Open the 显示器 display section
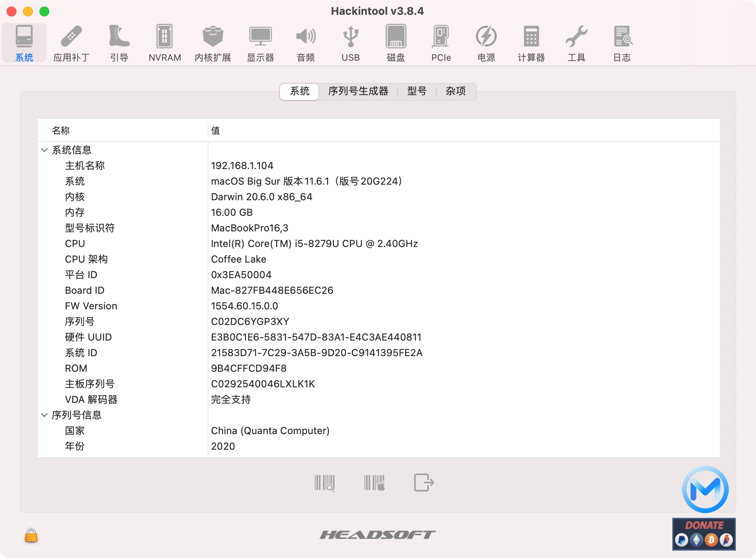 pyautogui.click(x=260, y=43)
